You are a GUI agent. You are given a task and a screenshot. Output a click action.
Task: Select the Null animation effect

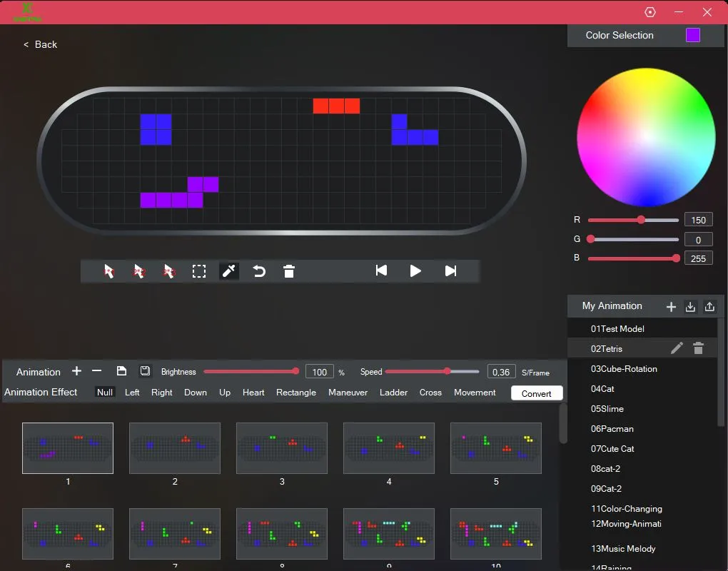pos(104,393)
